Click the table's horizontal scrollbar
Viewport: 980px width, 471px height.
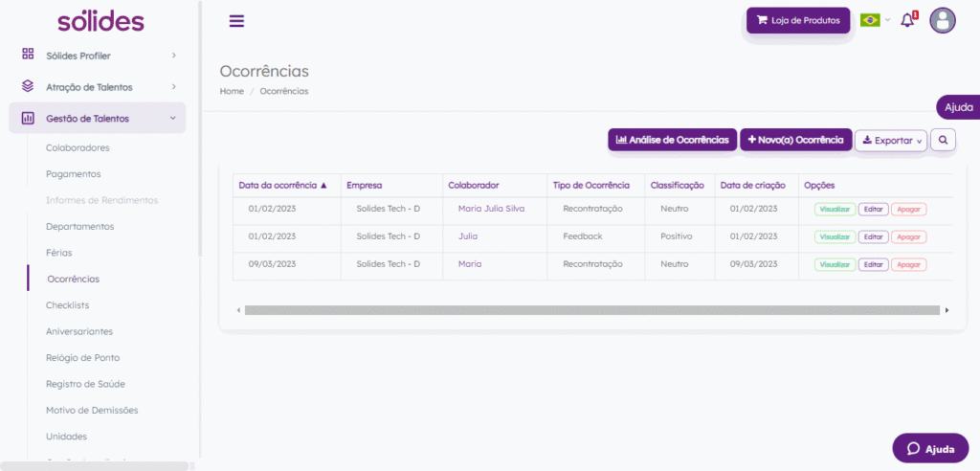coord(591,310)
